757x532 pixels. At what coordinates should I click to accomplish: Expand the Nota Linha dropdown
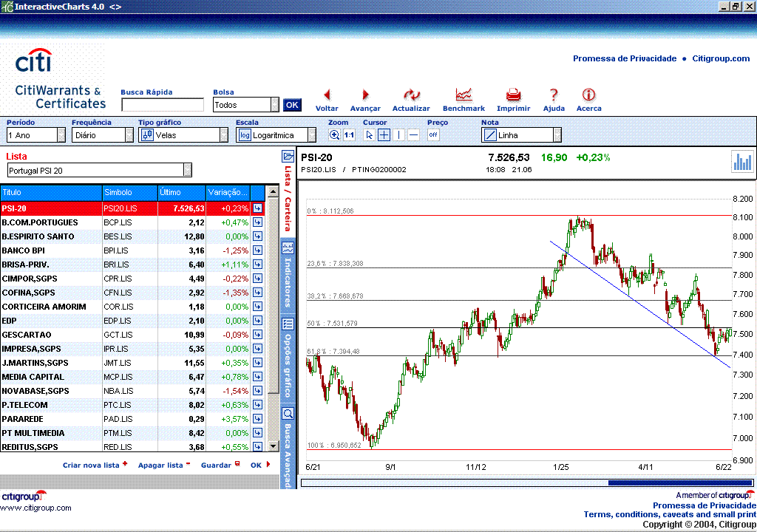click(x=557, y=135)
